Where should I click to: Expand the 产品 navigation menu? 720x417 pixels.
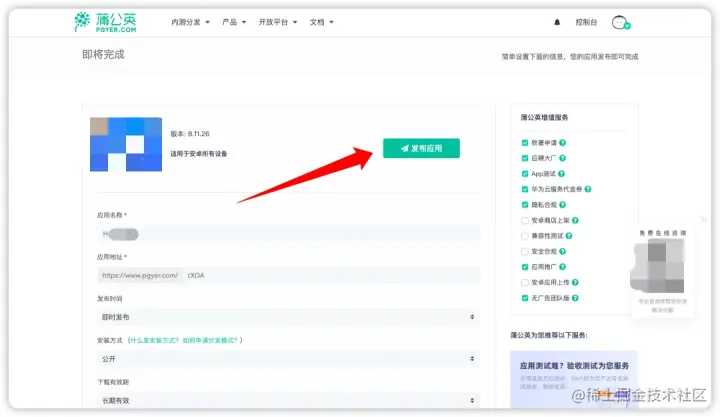(x=234, y=22)
